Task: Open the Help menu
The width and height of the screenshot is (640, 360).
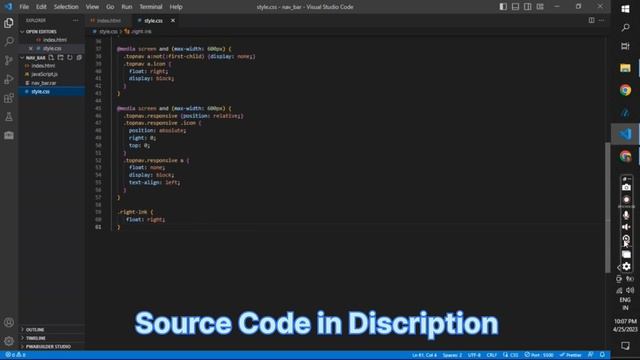Action: point(176,7)
